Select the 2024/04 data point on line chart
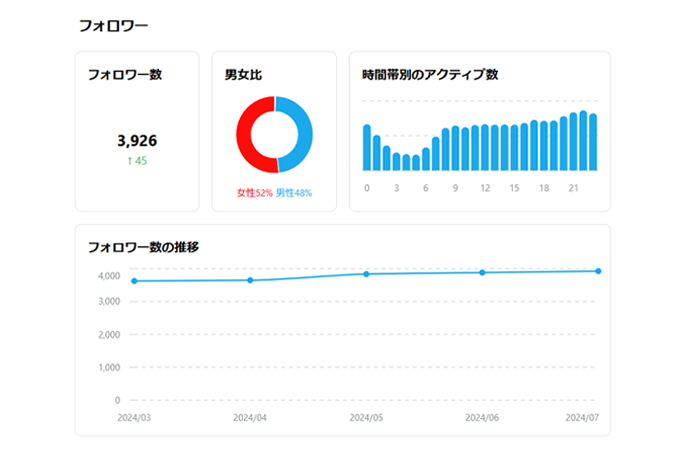Screen dimensions: 680x450 pos(250,280)
